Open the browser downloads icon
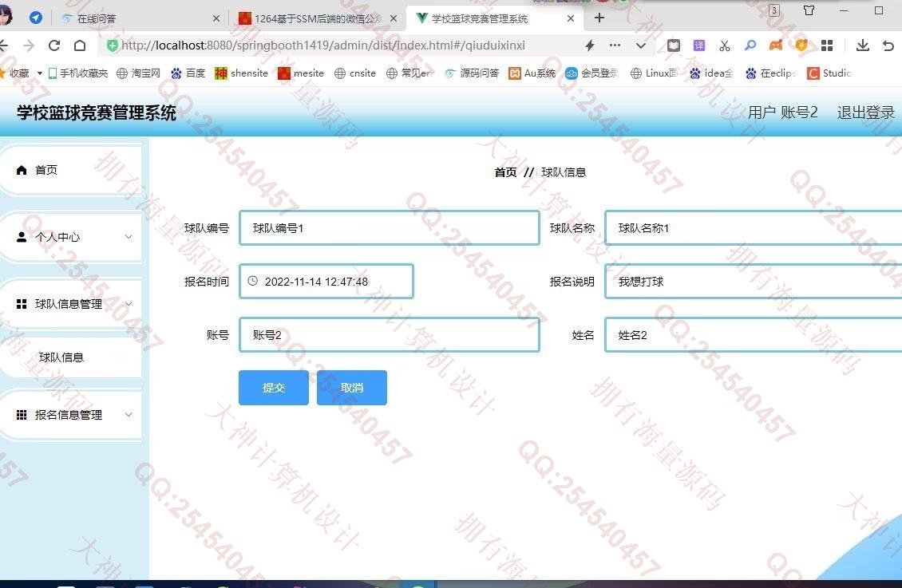The height and width of the screenshot is (588, 902). click(x=862, y=45)
